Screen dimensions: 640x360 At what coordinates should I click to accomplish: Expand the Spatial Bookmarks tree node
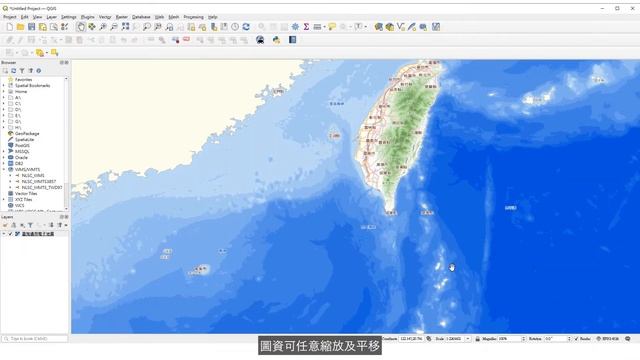pyautogui.click(x=4, y=86)
